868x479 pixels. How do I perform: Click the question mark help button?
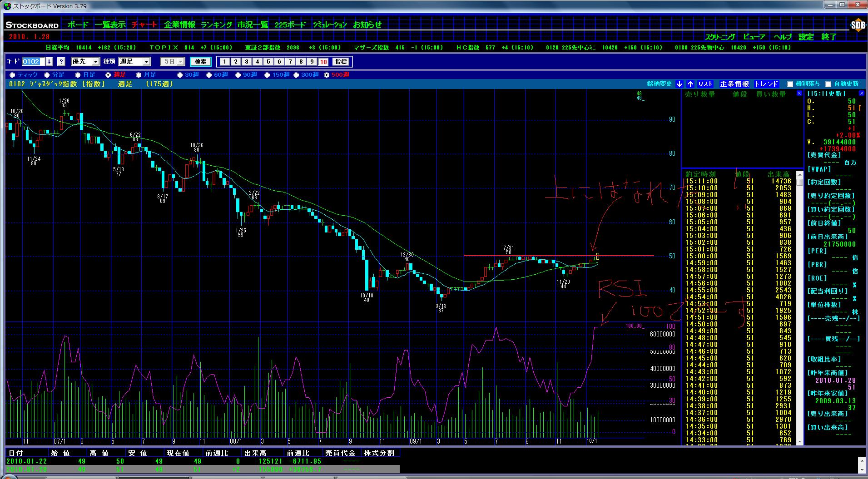tap(61, 62)
